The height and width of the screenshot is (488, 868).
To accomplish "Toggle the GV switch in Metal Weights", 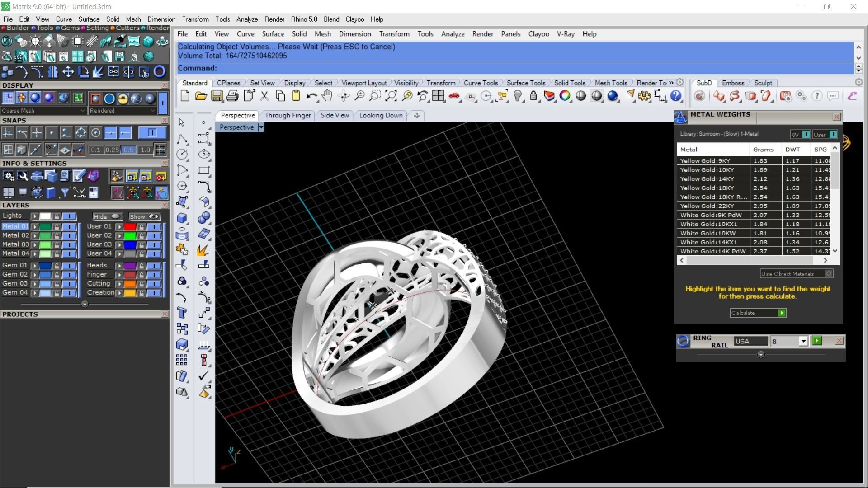I will coord(801,135).
